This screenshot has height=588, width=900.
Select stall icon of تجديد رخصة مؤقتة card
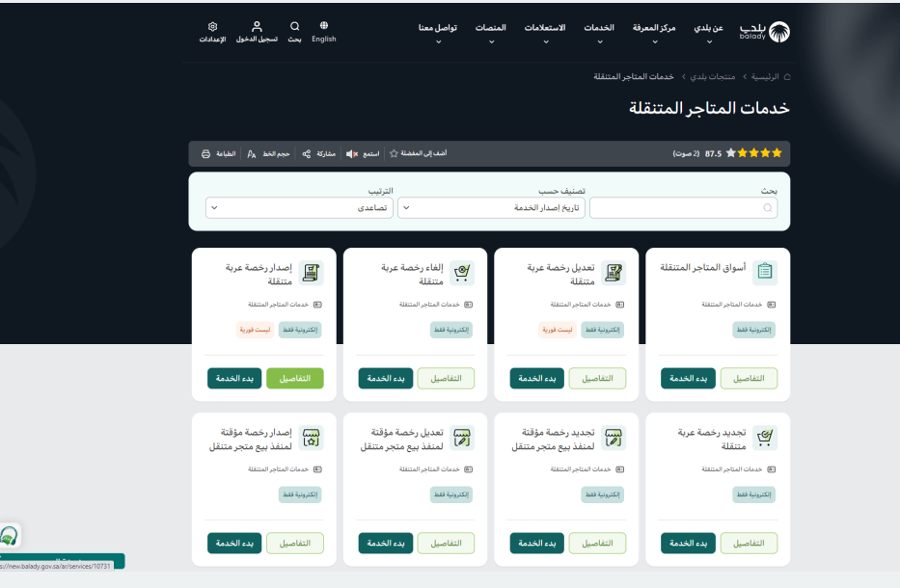point(614,437)
